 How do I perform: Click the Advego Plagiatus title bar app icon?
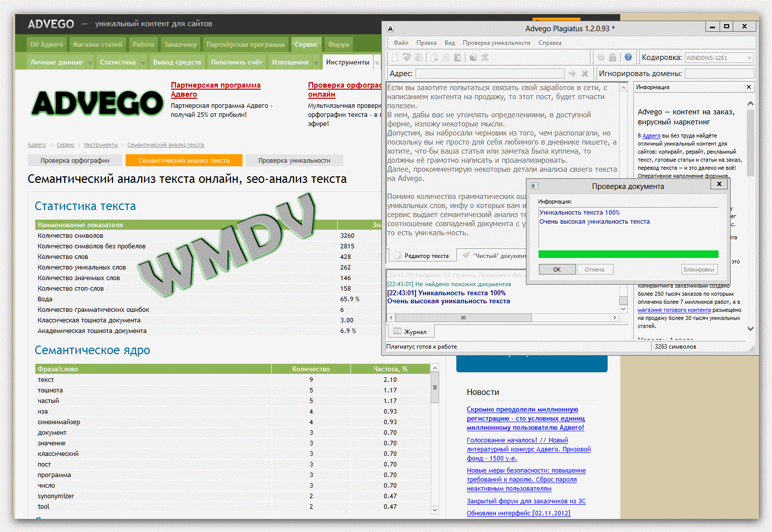[390, 29]
